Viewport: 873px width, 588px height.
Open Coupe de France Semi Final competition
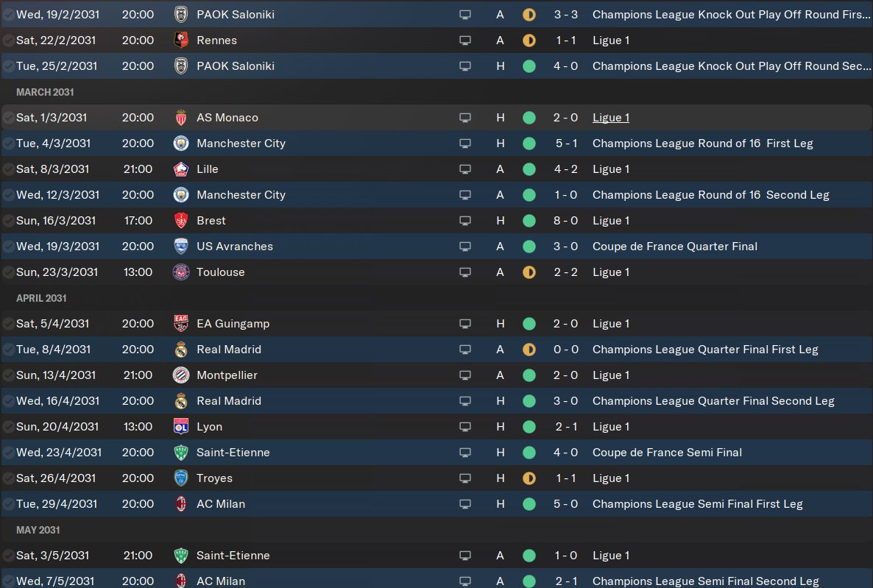coord(667,452)
